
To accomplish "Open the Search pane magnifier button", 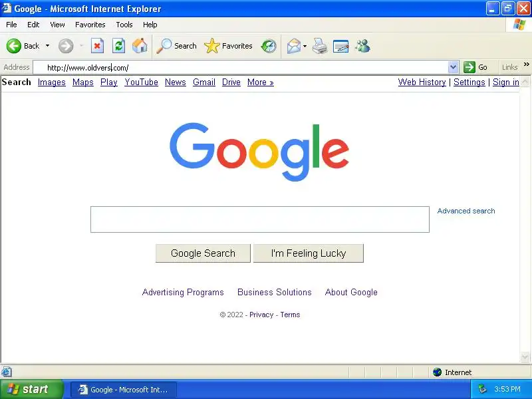I will [x=176, y=46].
